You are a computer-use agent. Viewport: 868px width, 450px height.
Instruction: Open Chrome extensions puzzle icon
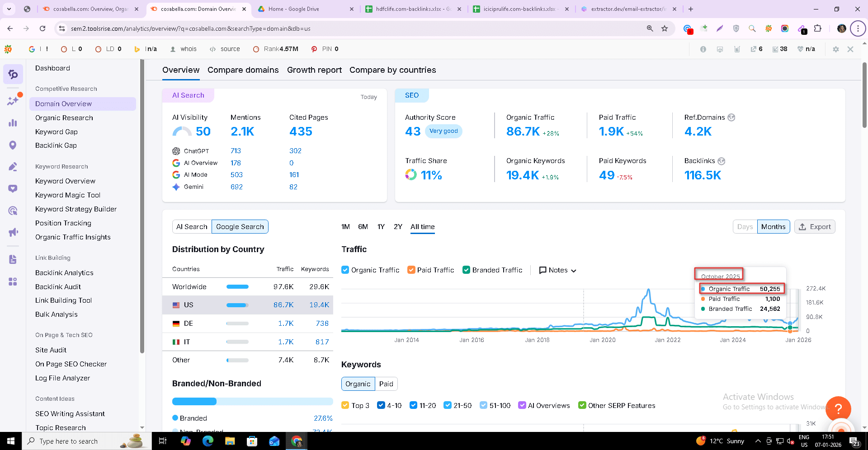817,28
